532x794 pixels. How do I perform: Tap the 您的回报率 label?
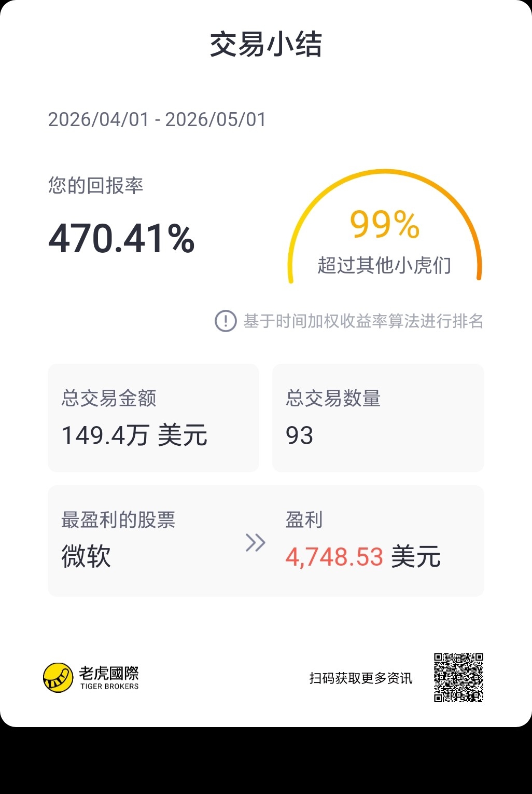(x=95, y=185)
